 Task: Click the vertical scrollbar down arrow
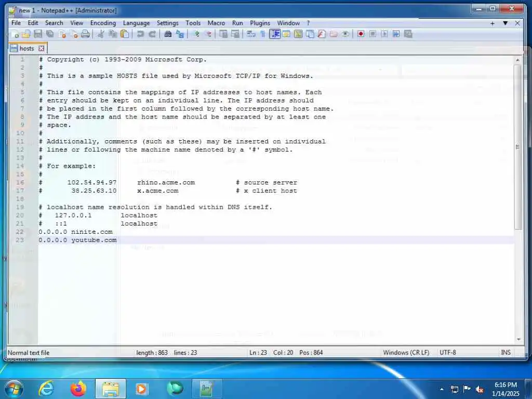(x=517, y=339)
